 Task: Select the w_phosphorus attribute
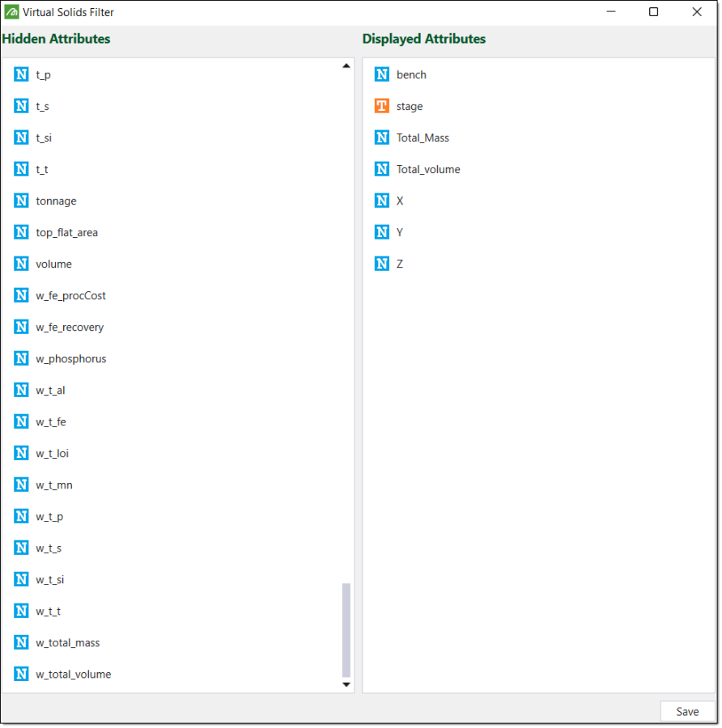pos(71,359)
